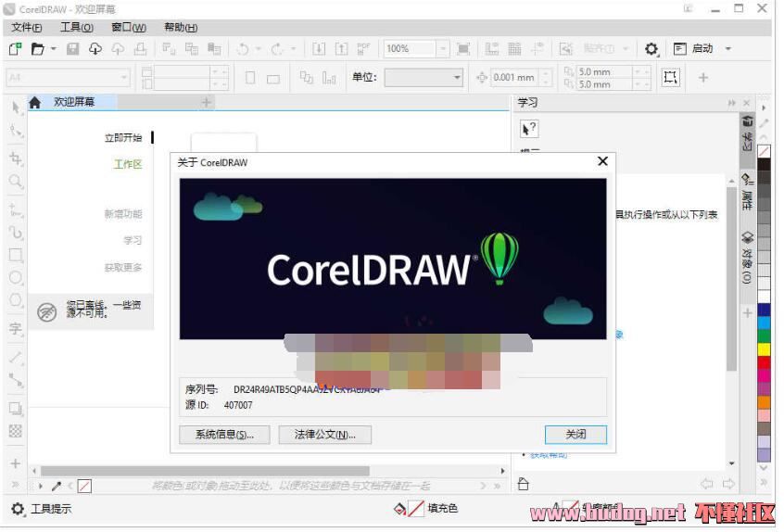The width and height of the screenshot is (784, 532).
Task: Open the 新增功能 section
Action: pos(123,214)
